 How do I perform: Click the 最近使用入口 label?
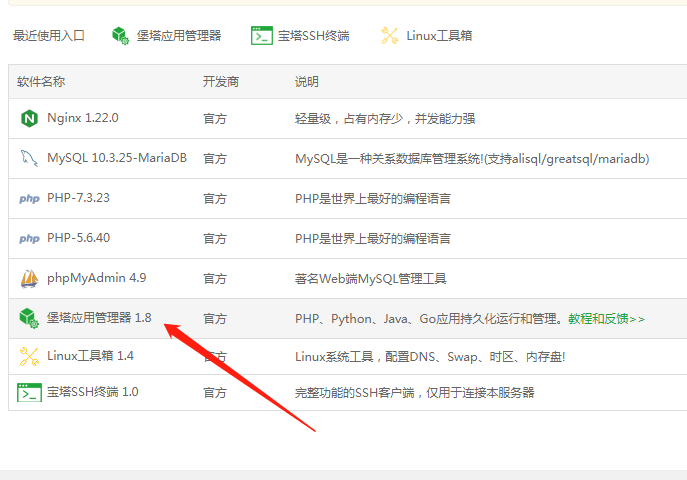coord(49,35)
